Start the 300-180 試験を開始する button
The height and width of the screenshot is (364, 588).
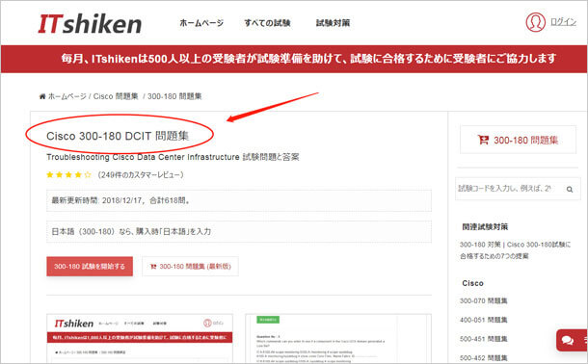(90, 266)
